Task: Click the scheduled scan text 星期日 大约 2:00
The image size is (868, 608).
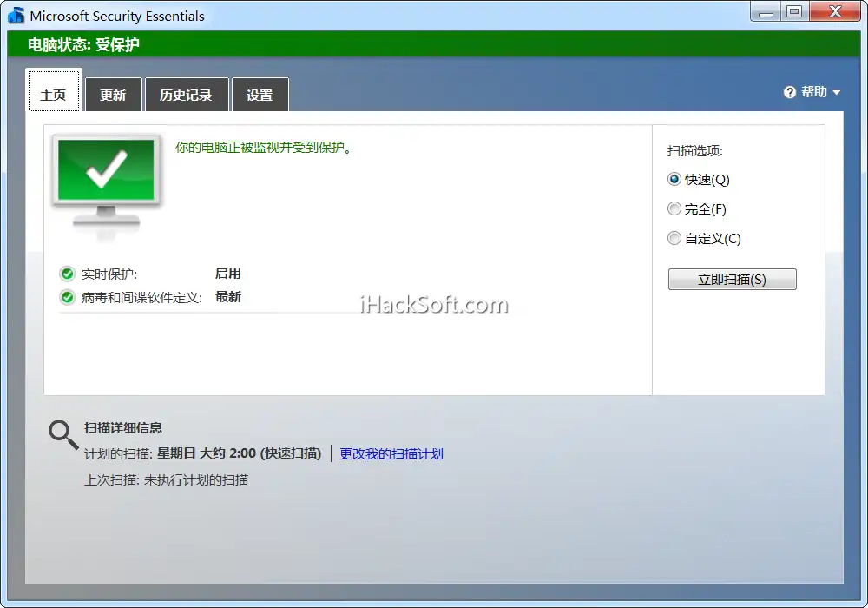Action: point(207,453)
